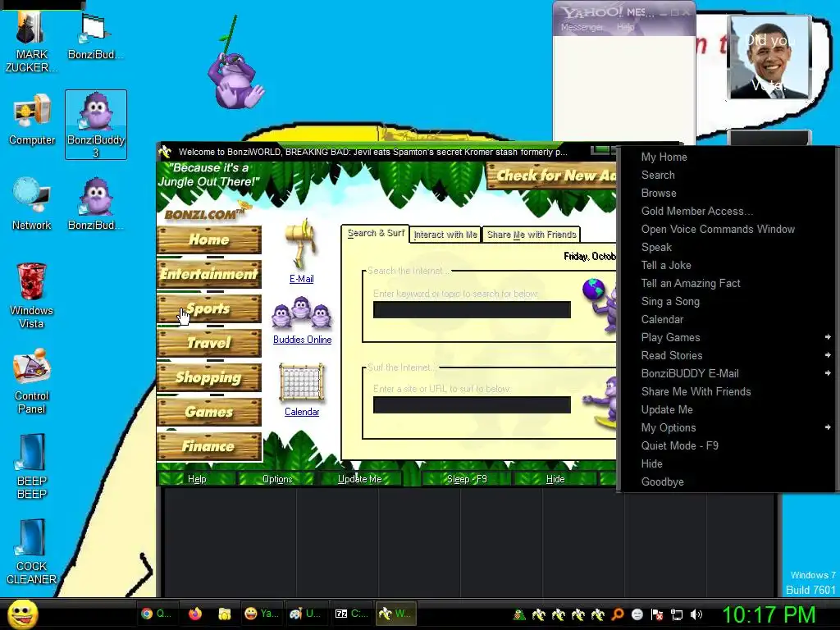Switch to Interact with Me tab
The height and width of the screenshot is (630, 840).
[x=445, y=235]
